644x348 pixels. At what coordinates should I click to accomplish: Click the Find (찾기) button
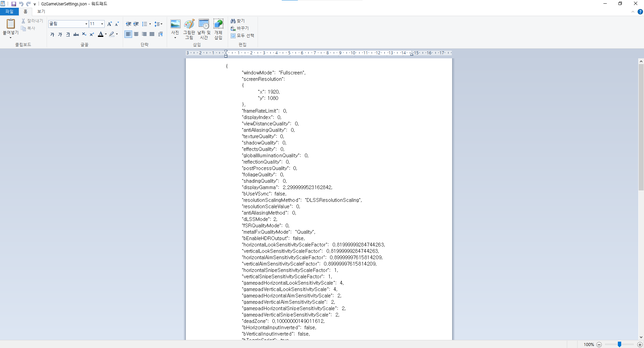click(x=237, y=21)
